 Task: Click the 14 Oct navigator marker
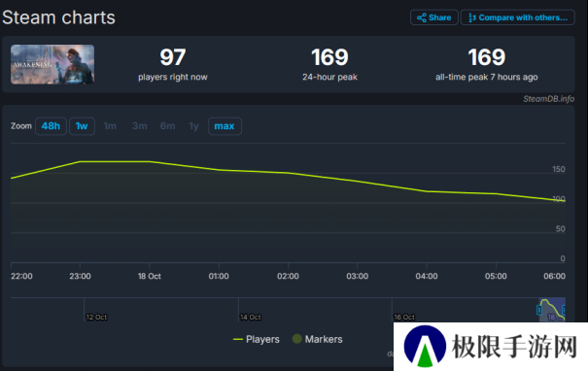[x=251, y=317]
